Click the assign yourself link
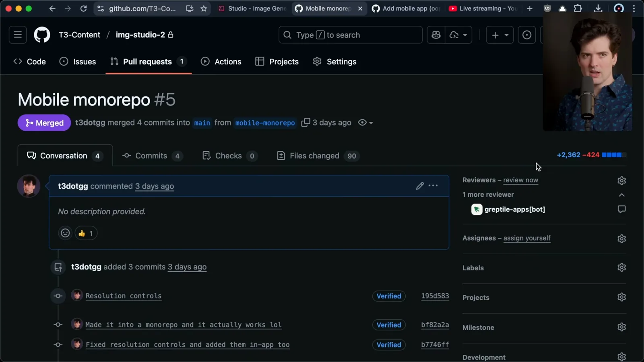The width and height of the screenshot is (644, 362). (526, 238)
